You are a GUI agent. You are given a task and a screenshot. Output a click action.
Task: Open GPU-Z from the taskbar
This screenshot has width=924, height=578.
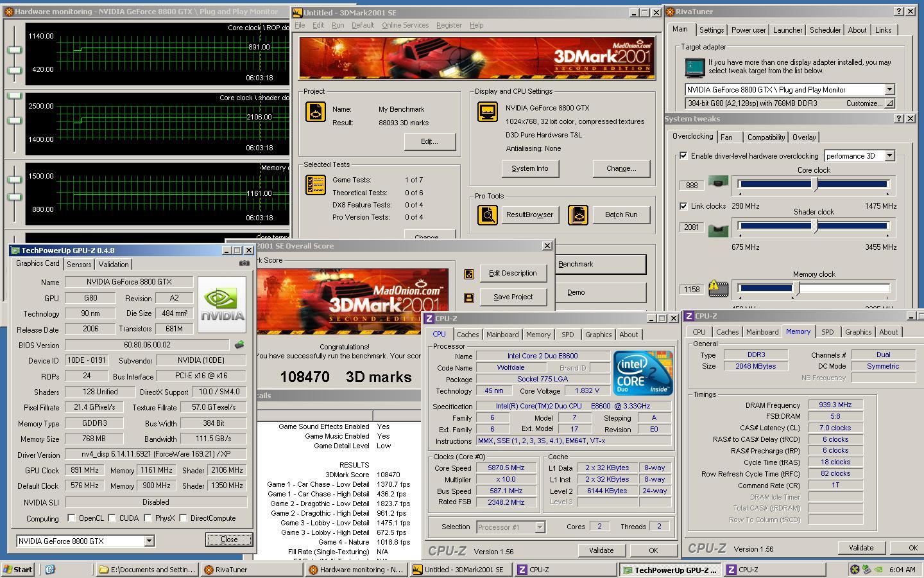pyautogui.click(x=670, y=570)
